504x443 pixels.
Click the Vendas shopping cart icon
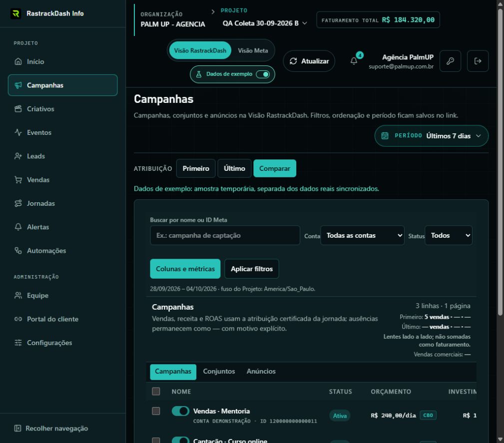pos(18,180)
